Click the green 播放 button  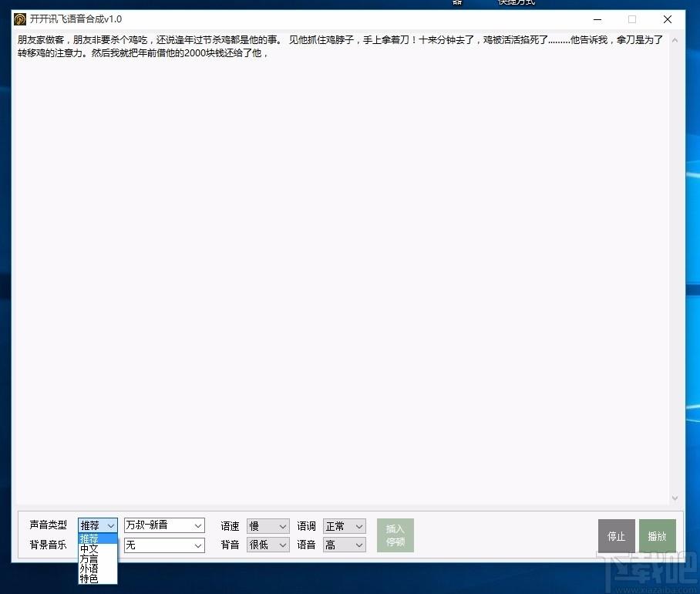[x=657, y=536]
